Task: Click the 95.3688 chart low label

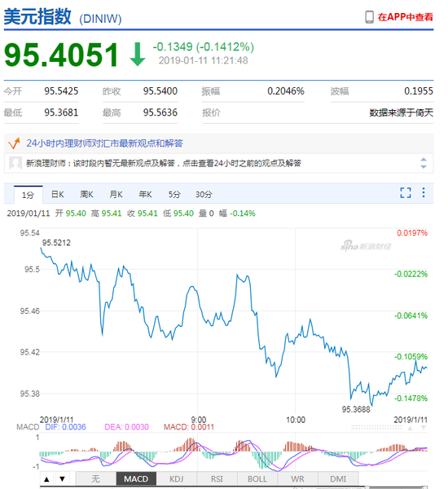Action: point(356,409)
